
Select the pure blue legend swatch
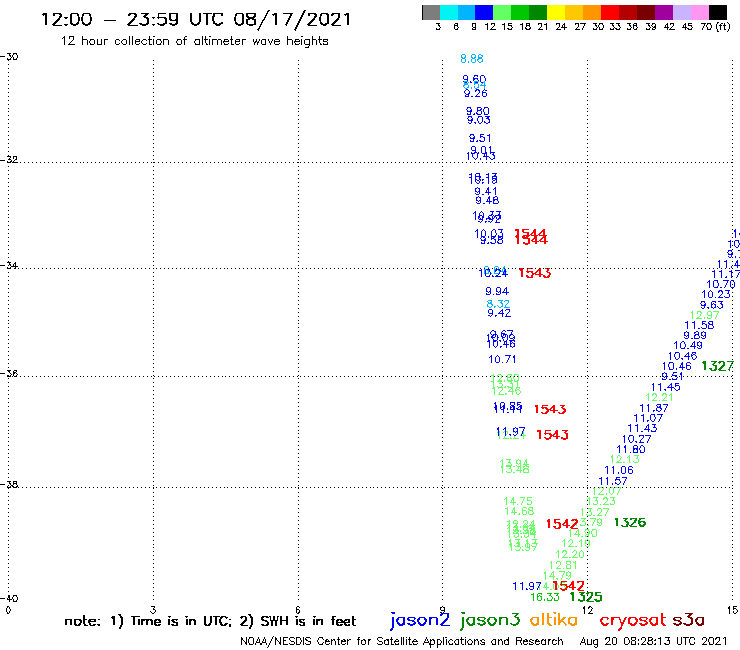coord(485,12)
